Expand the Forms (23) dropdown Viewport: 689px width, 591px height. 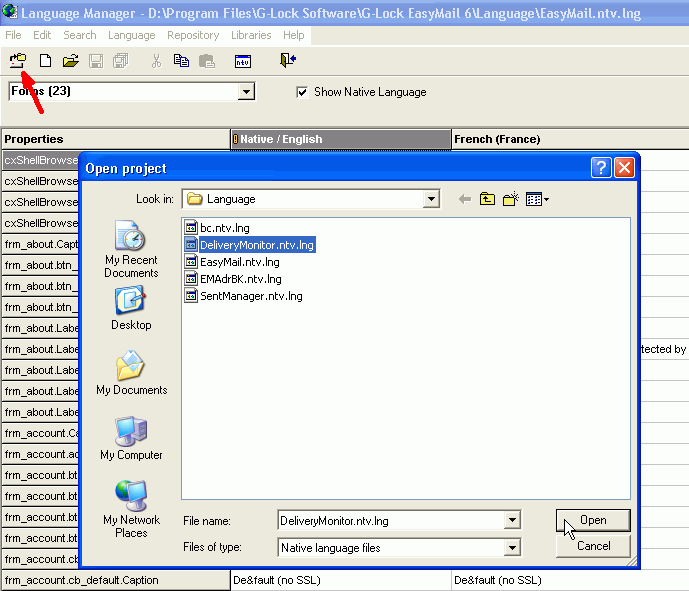pyautogui.click(x=246, y=92)
